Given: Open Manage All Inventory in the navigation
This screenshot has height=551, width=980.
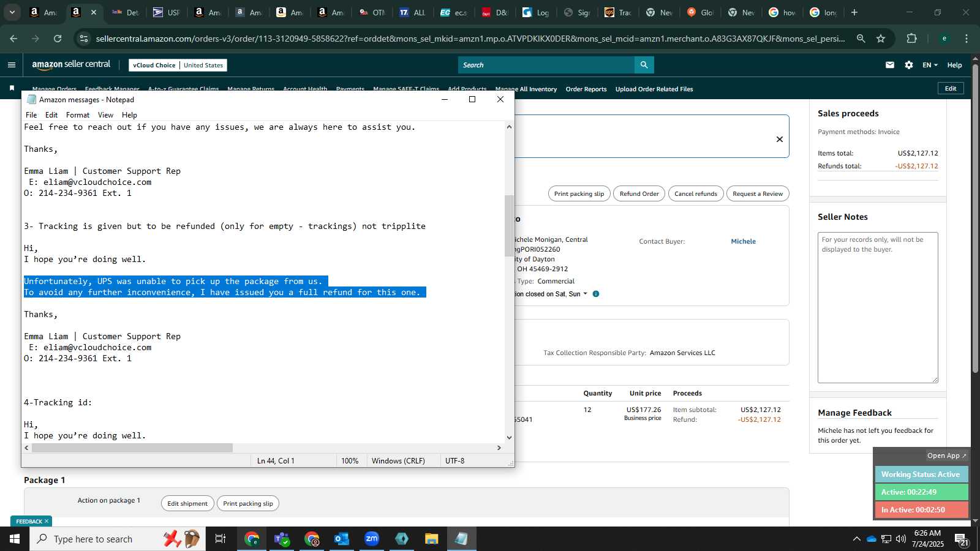Looking at the screenshot, I should 526,89.
